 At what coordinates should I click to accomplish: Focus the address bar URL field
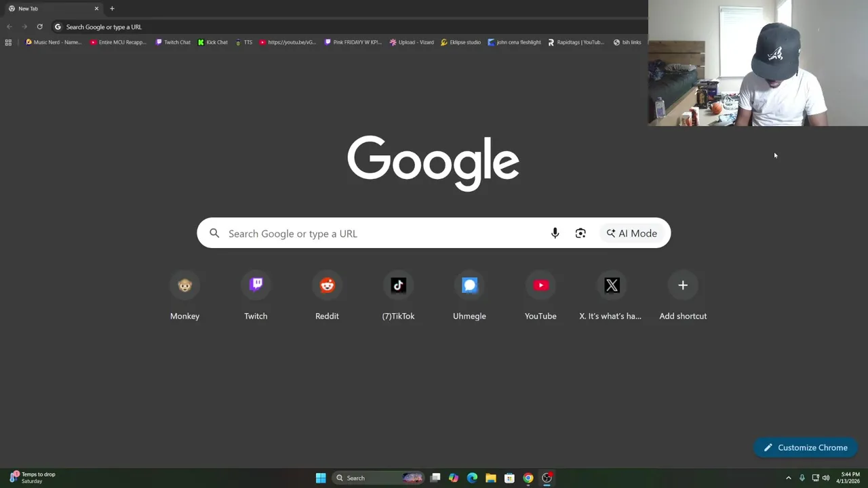point(349,26)
